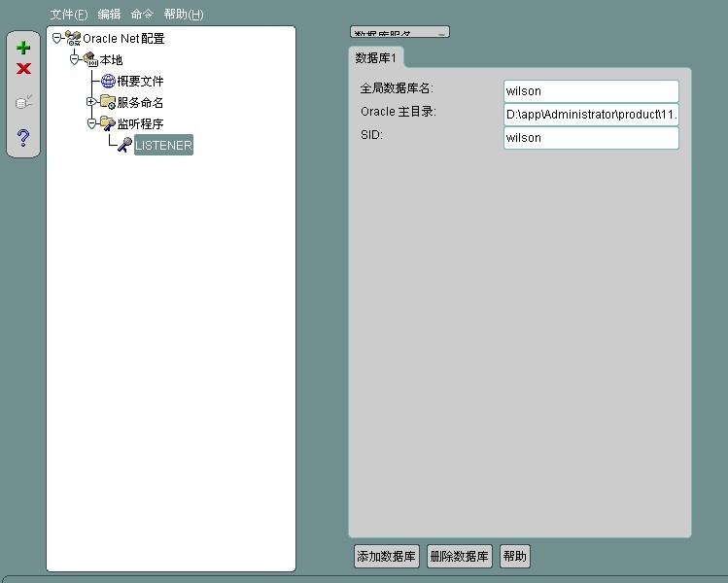This screenshot has width=728, height=583.
Task: Select the 本地 tree node
Action: tap(111, 59)
